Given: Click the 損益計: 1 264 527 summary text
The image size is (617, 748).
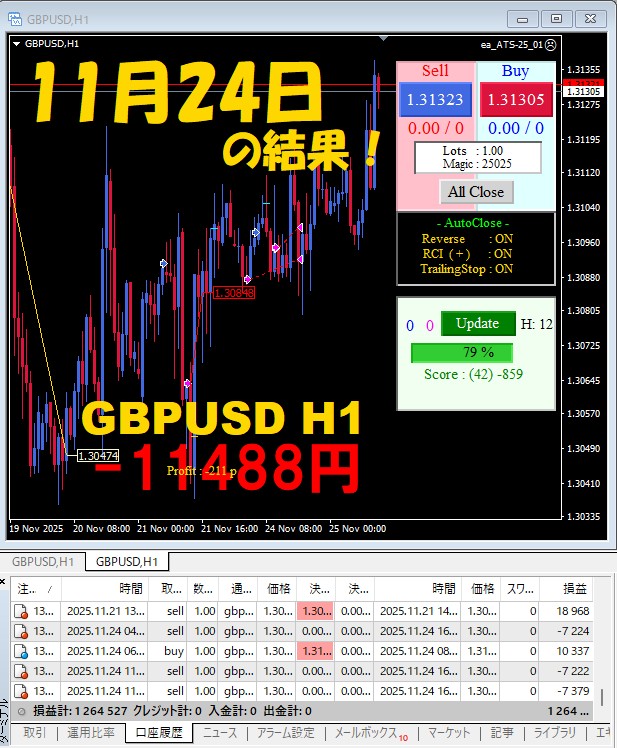Looking at the screenshot, I should tap(80, 711).
